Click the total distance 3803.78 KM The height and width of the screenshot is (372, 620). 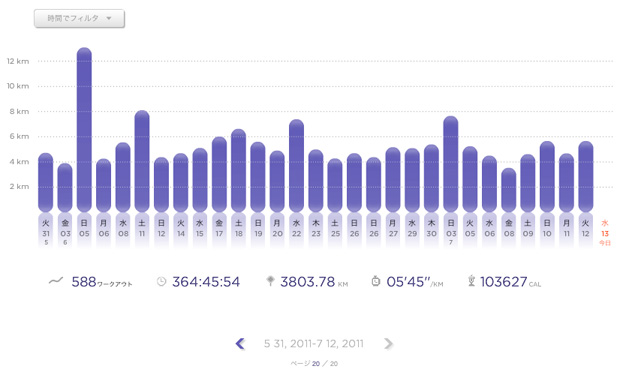(314, 282)
